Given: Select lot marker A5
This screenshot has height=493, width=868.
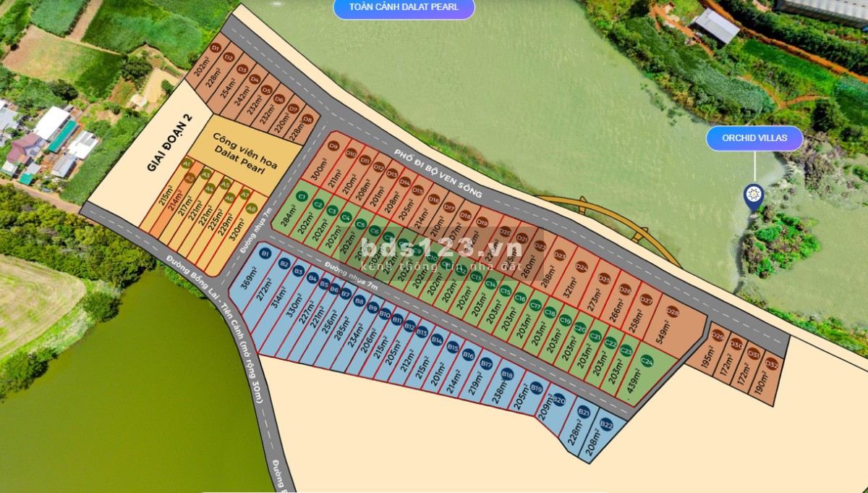Looking at the screenshot, I should tap(226, 185).
